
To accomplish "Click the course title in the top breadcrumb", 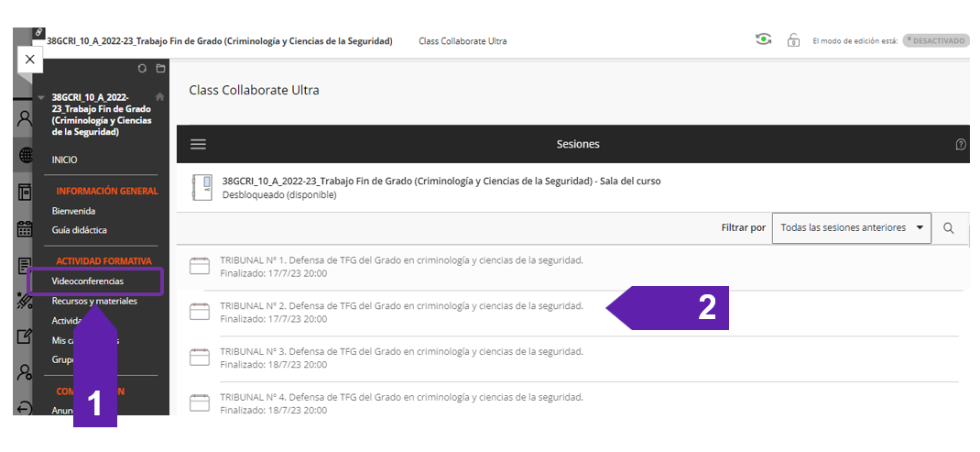I will [220, 41].
